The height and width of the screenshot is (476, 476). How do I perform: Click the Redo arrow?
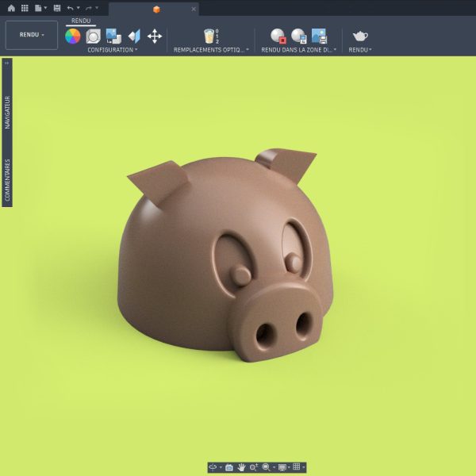89,8
